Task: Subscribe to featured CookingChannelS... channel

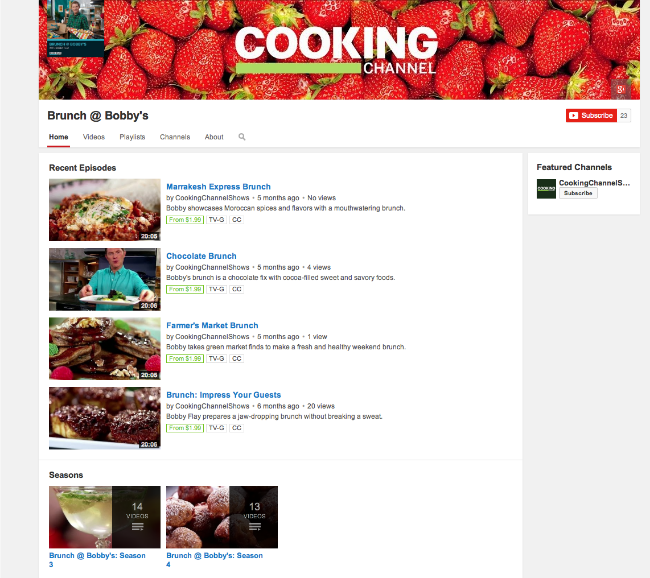Action: click(578, 193)
